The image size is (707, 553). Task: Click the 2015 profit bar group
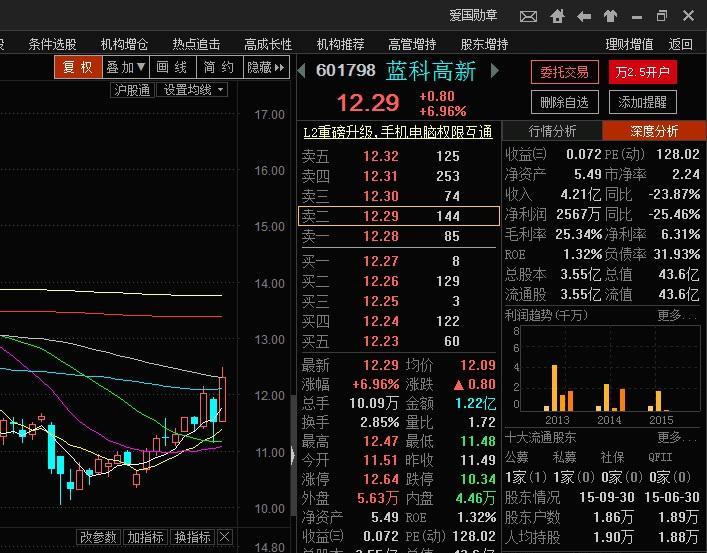(659, 401)
